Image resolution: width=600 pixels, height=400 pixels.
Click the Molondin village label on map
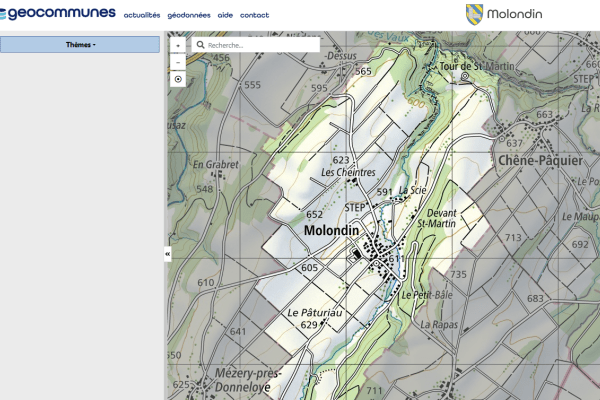(331, 230)
